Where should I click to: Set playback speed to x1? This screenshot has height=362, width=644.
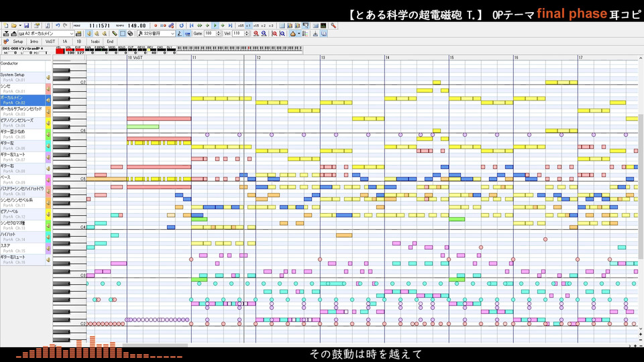[x=248, y=25]
